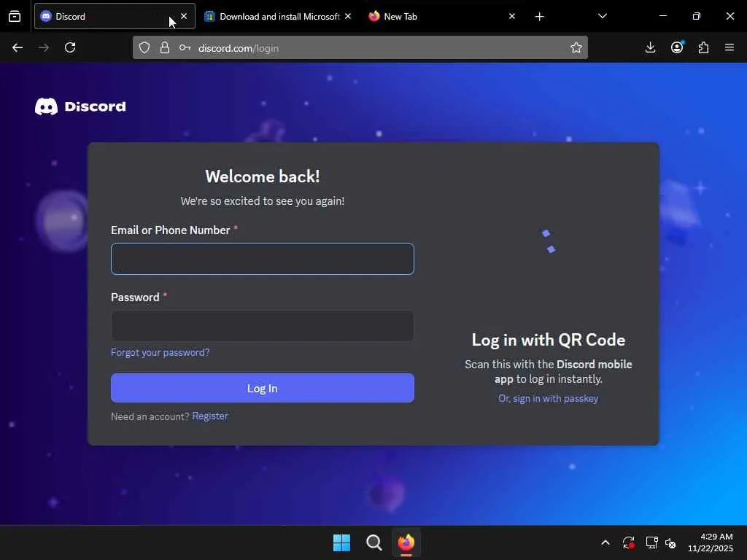
Task: Open the Register account link
Action: 210,416
